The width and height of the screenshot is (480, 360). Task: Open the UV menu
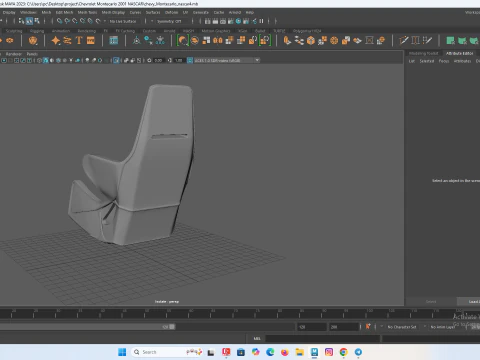pos(185,12)
